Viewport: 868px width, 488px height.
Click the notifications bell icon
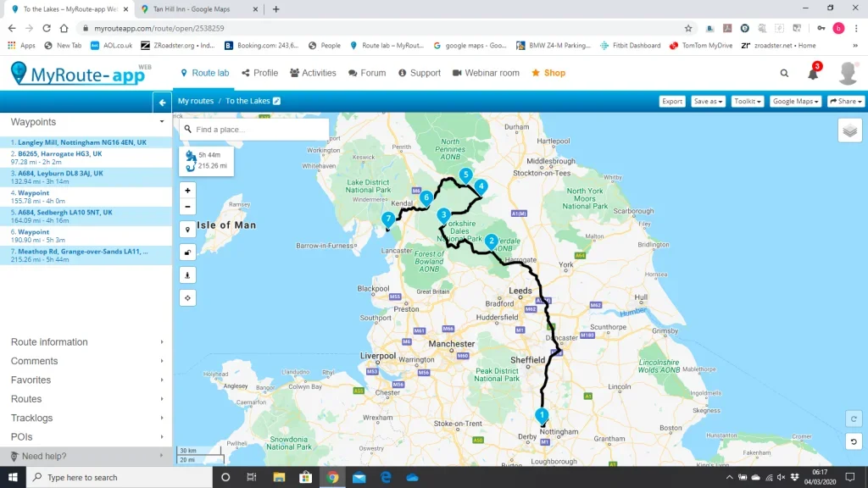click(813, 73)
